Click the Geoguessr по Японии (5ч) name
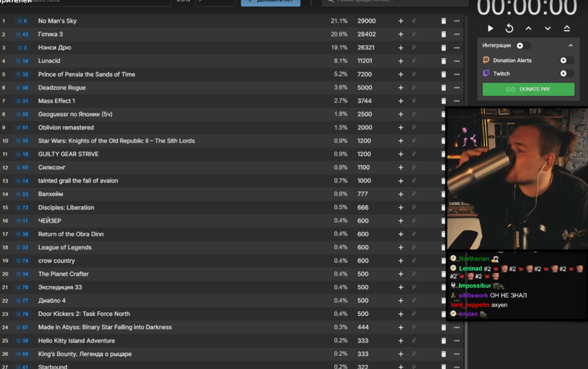The width and height of the screenshot is (588, 369). [75, 114]
